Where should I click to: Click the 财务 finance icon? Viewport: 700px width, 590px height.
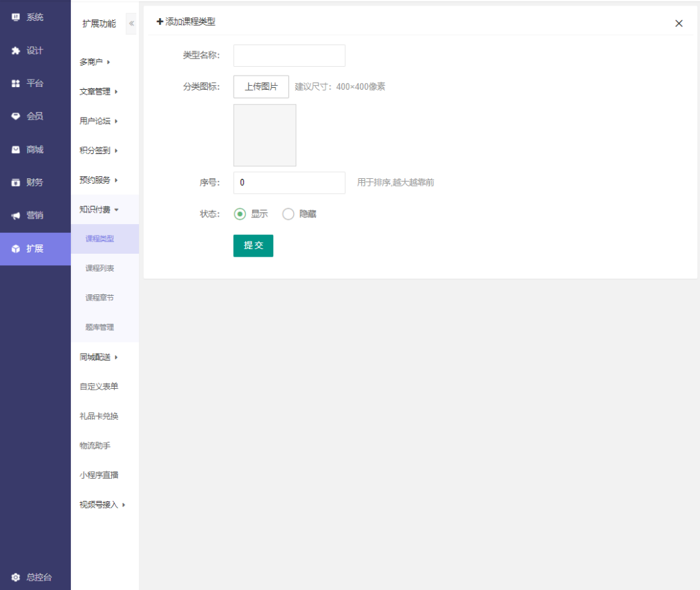(x=16, y=182)
